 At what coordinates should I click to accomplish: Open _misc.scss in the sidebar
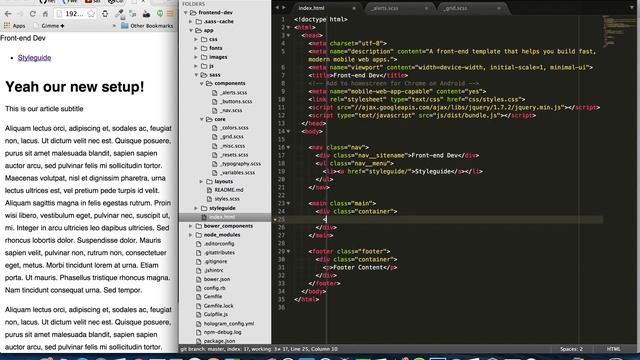(232, 146)
